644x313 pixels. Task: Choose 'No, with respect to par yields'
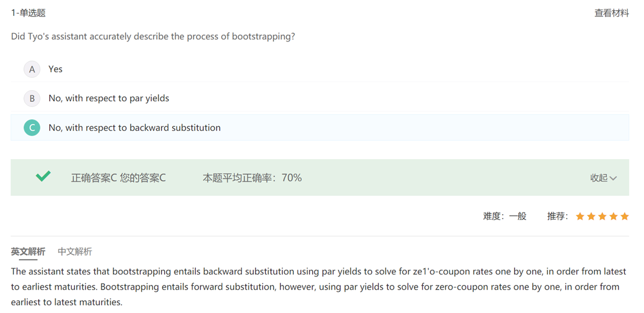[x=109, y=98]
